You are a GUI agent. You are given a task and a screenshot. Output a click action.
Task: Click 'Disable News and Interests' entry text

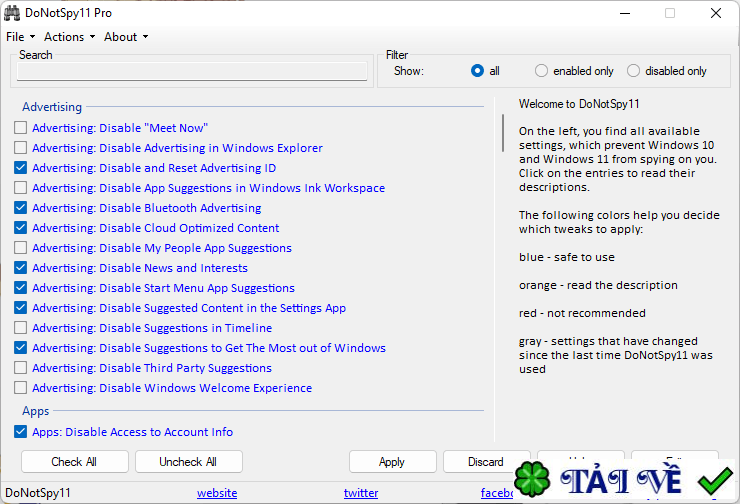pos(140,268)
